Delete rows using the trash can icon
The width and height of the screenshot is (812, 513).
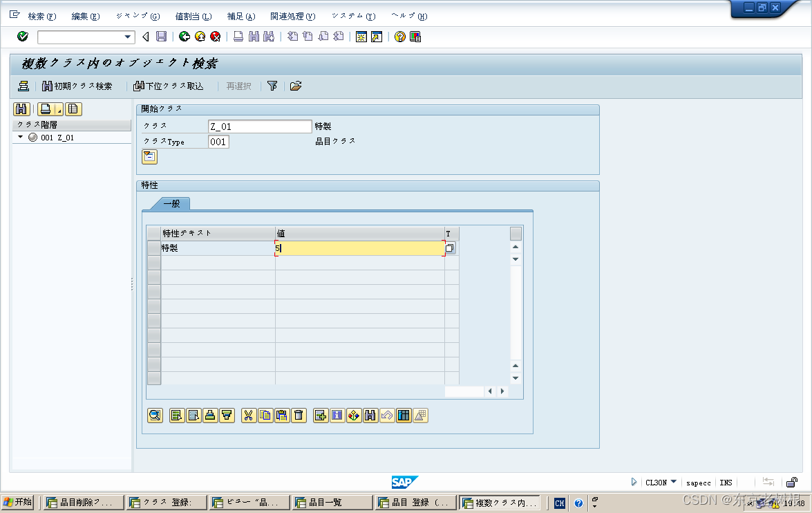click(297, 416)
